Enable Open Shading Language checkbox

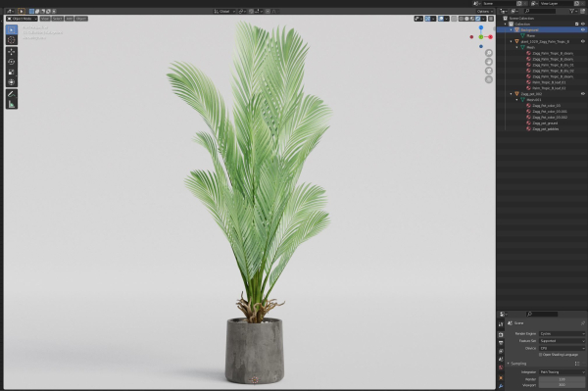tap(540, 355)
